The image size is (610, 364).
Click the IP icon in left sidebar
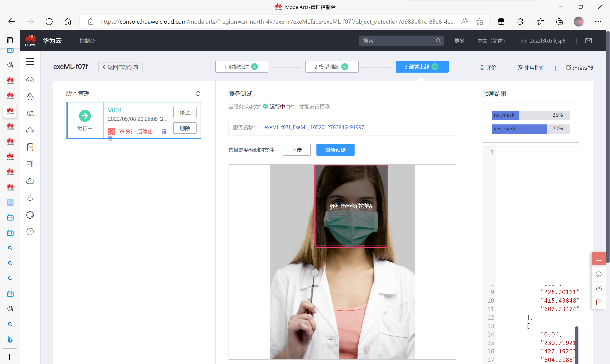click(30, 232)
